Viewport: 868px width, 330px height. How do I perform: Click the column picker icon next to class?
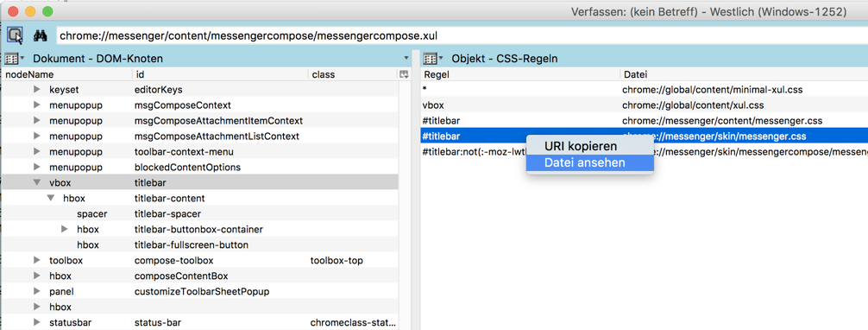pyautogui.click(x=404, y=74)
